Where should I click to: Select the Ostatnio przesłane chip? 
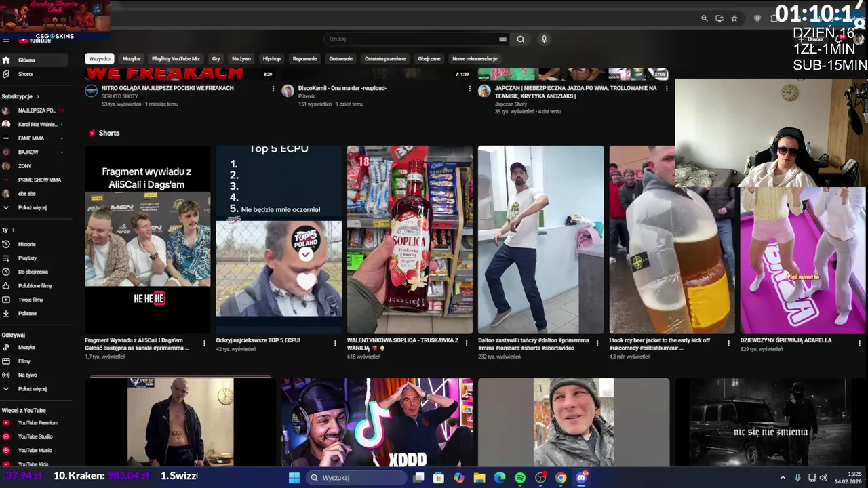click(385, 59)
